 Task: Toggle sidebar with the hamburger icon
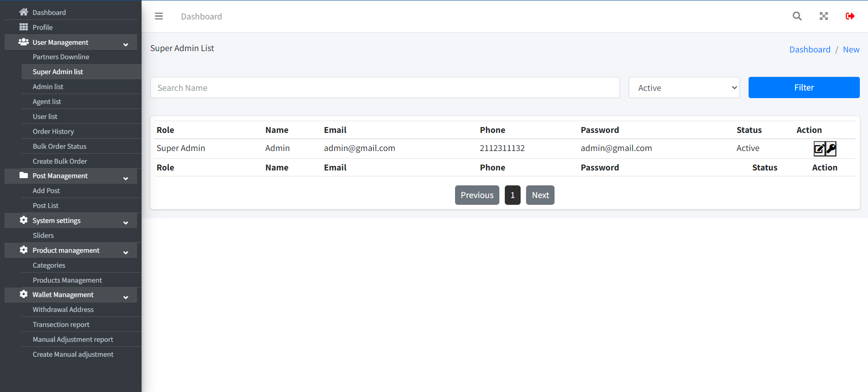coord(159,16)
